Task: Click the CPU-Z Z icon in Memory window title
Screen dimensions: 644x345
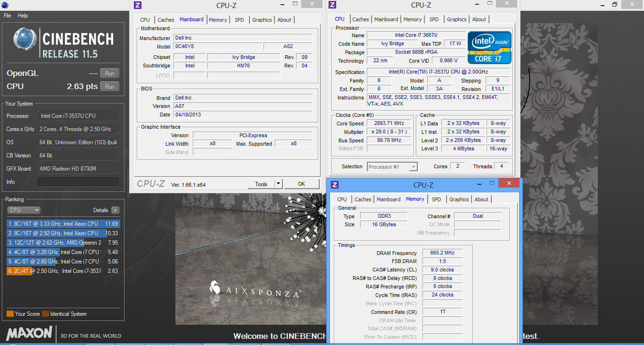Action: coord(335,185)
